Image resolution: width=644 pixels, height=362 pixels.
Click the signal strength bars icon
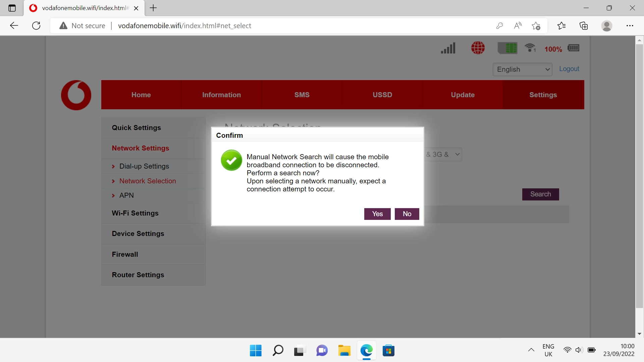448,48
